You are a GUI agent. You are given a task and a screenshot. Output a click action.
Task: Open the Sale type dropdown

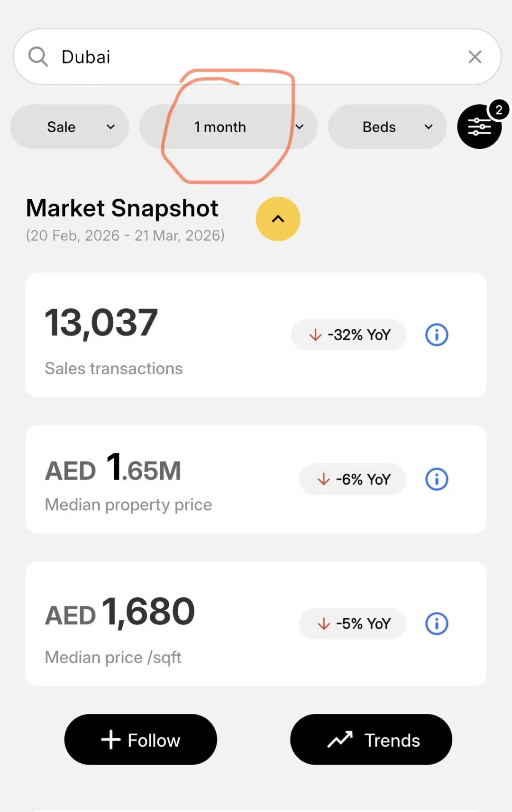[70, 127]
